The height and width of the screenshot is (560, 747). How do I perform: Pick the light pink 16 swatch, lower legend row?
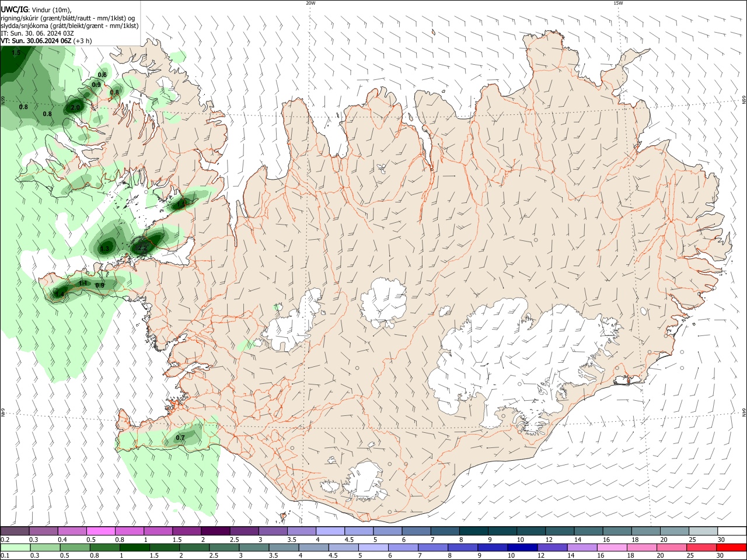[x=612, y=547]
